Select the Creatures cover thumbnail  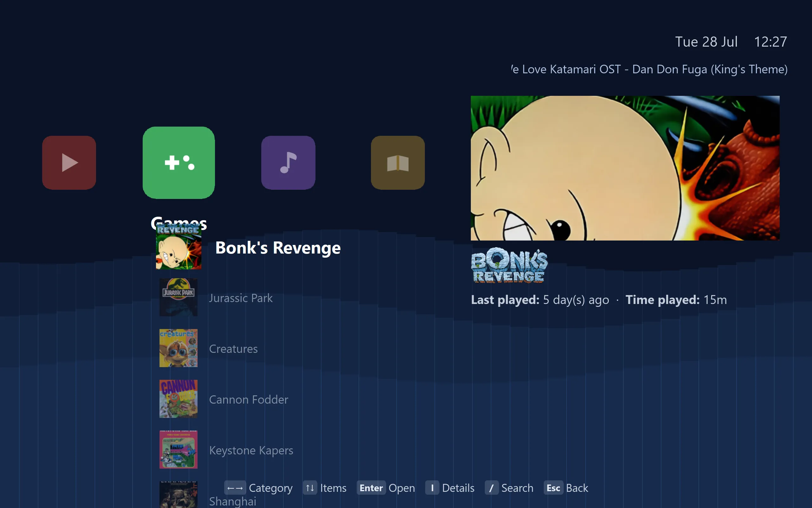pyautogui.click(x=179, y=348)
